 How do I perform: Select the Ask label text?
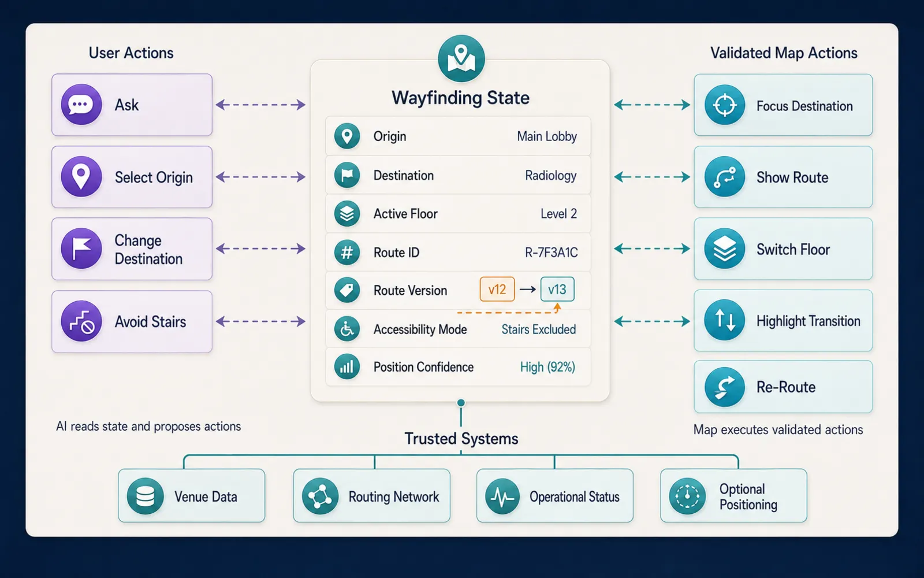(126, 105)
